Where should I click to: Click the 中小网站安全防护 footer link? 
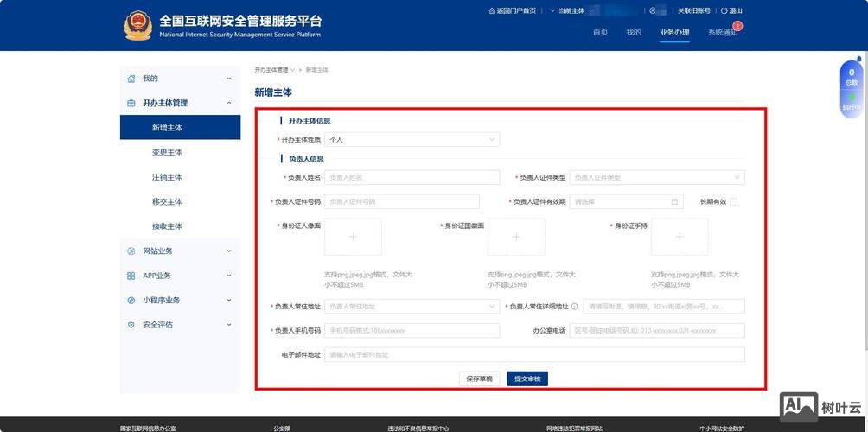[722, 429]
